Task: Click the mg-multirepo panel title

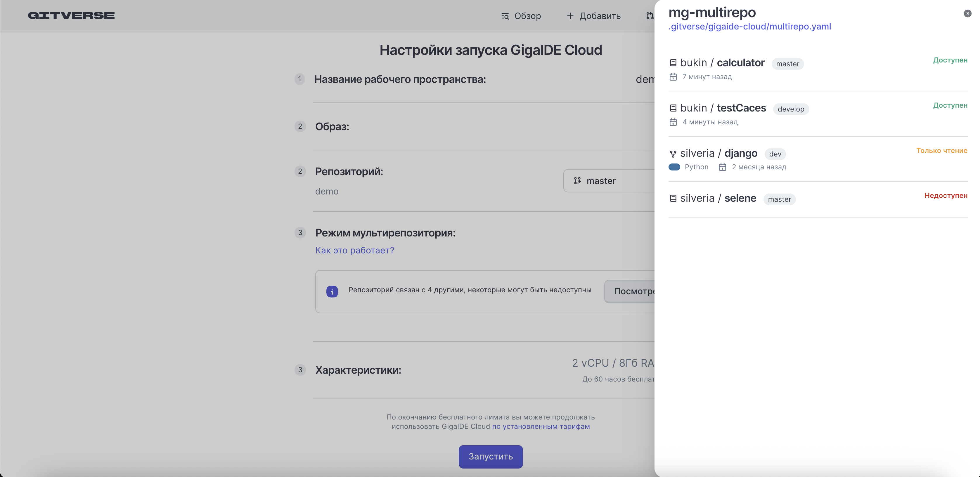Action: [712, 12]
